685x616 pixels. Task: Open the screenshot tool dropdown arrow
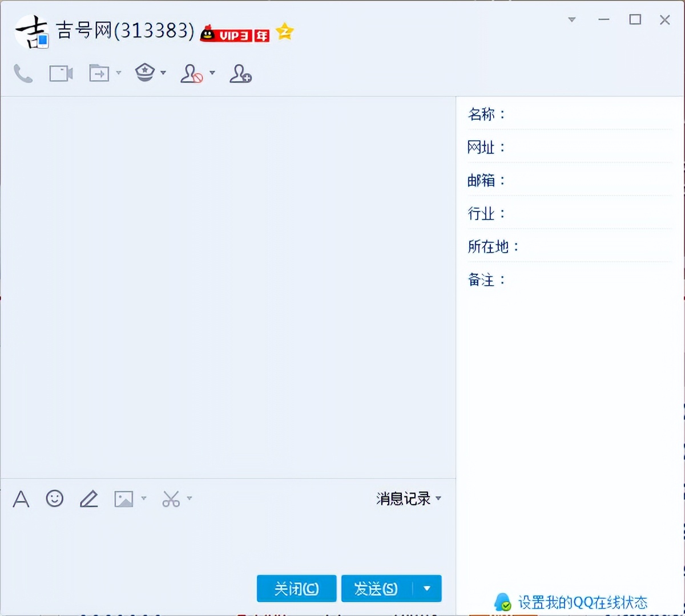[188, 499]
